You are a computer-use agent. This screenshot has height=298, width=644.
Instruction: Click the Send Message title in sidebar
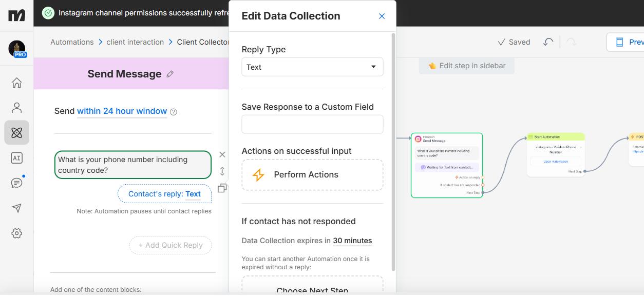[x=124, y=74]
